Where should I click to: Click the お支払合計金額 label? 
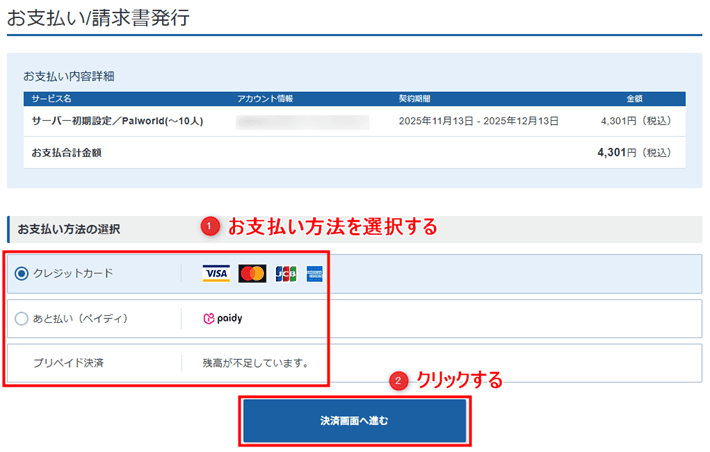coord(67,153)
